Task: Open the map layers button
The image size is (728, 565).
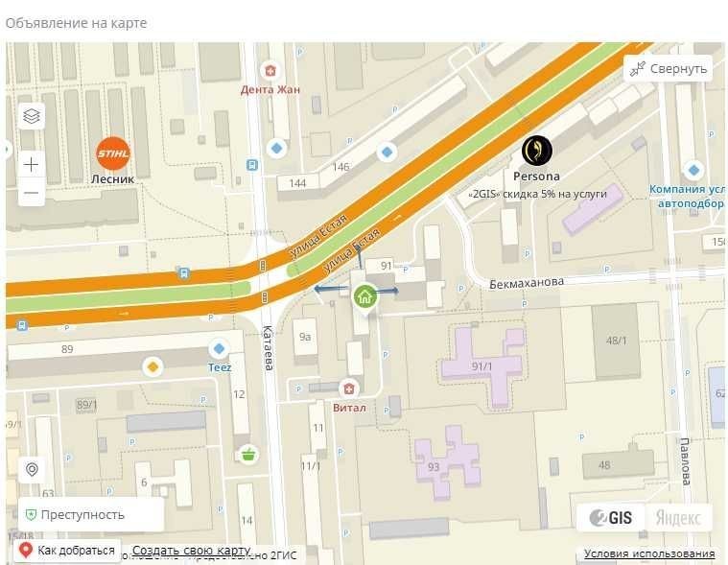Action: [31, 116]
